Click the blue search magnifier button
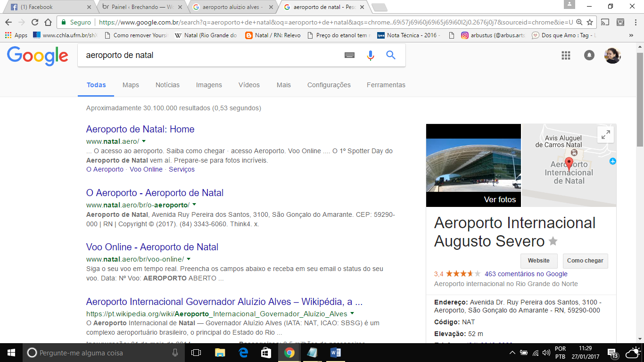Viewport: 644px width, 362px height. 391,55
